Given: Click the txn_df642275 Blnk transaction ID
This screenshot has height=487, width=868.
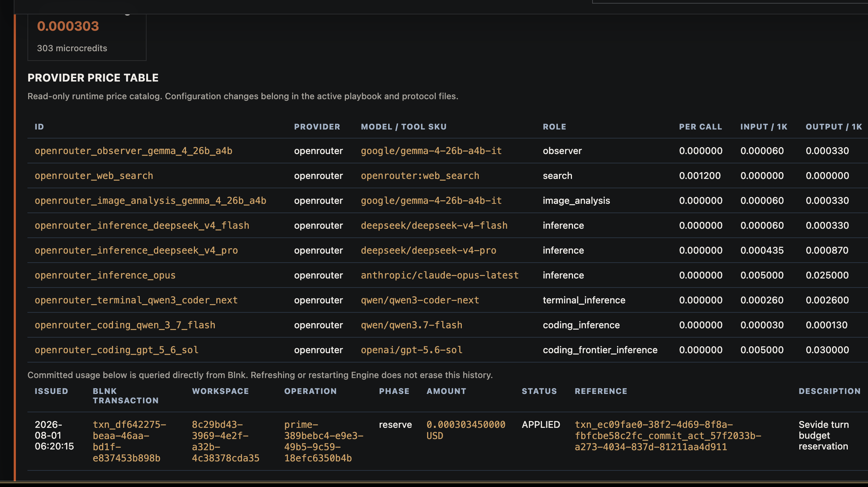Looking at the screenshot, I should (129, 441).
